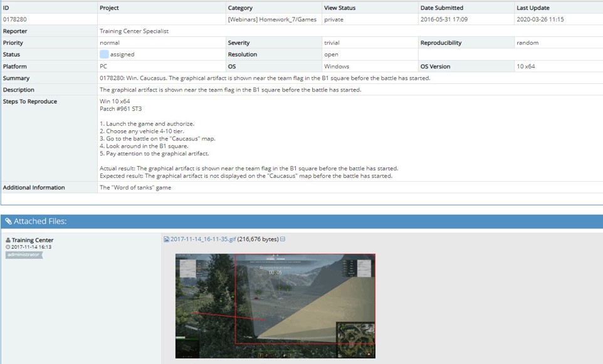Select step 1 Launch the game and authorize

[147, 124]
